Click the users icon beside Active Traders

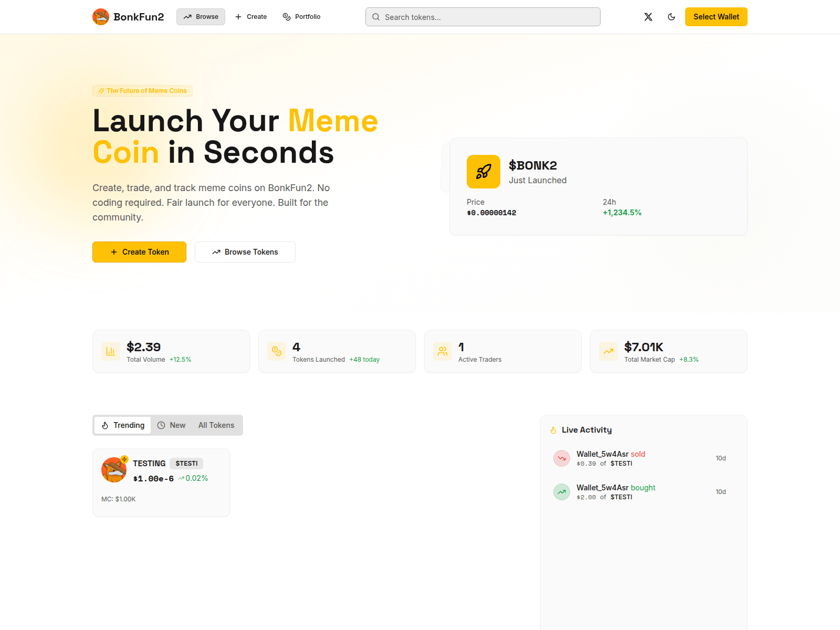pyautogui.click(x=443, y=351)
